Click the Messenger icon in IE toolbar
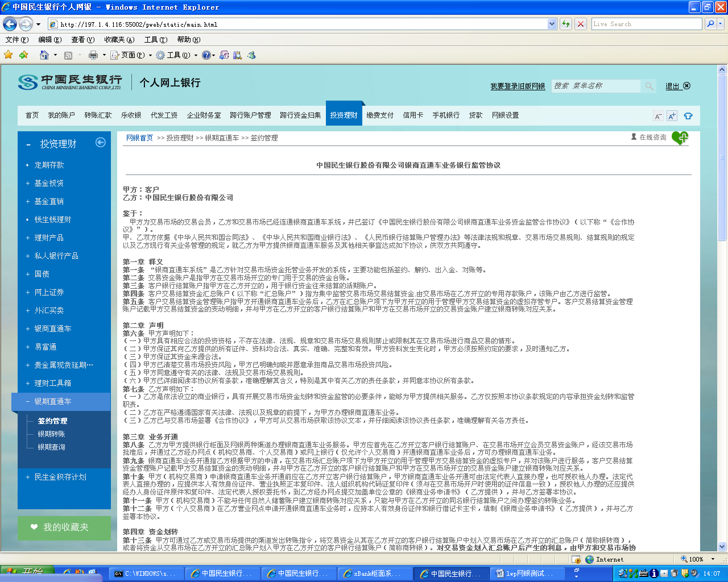Screen dimensions: 728x582 click(251, 55)
